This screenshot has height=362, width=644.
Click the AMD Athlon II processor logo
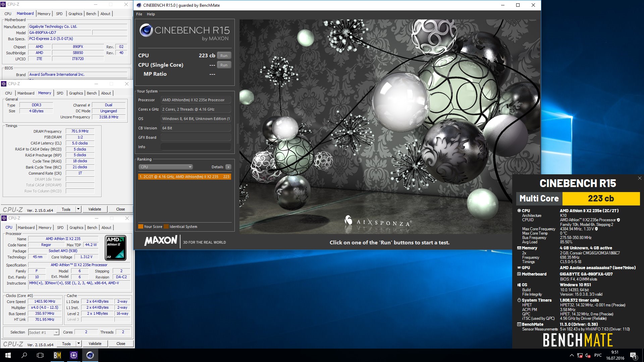point(116,248)
